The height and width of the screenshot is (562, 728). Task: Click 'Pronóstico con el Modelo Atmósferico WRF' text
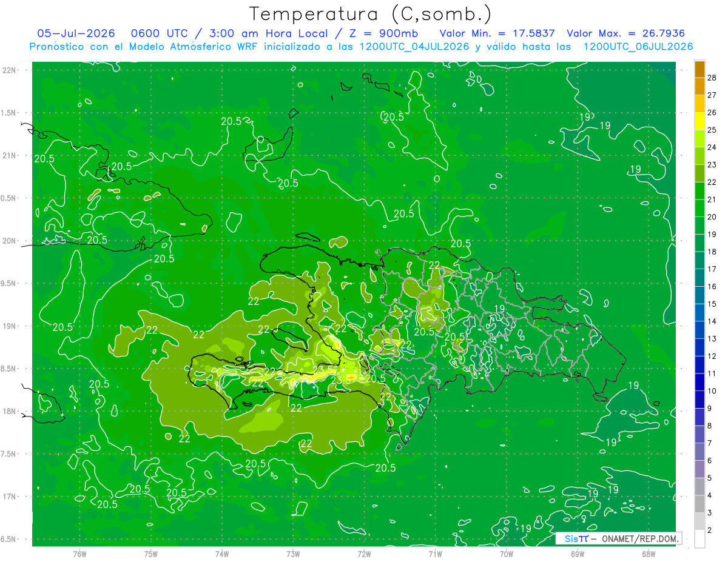pyautogui.click(x=144, y=47)
